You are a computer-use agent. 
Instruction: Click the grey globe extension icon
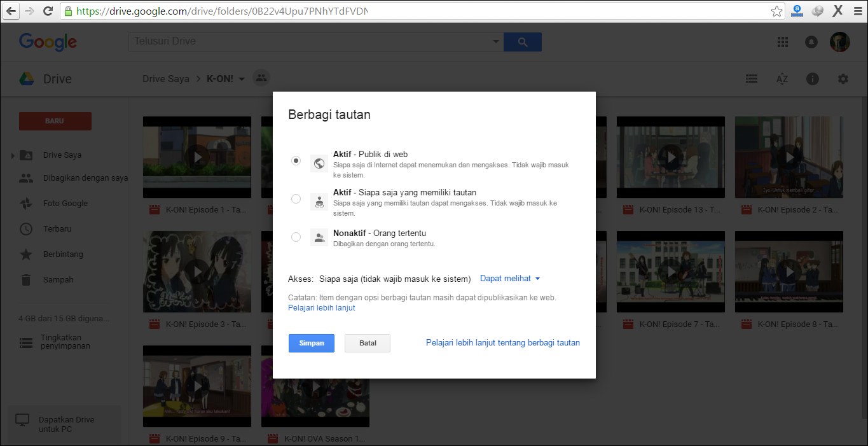click(x=818, y=11)
